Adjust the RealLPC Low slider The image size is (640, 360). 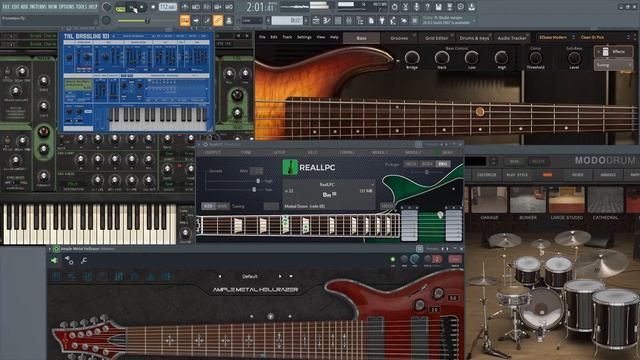click(x=254, y=189)
